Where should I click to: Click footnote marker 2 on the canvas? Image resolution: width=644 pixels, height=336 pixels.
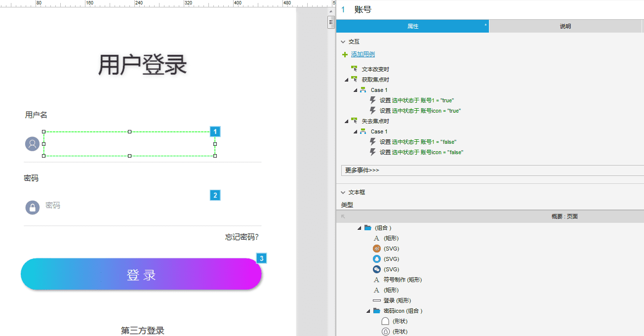[x=215, y=195]
